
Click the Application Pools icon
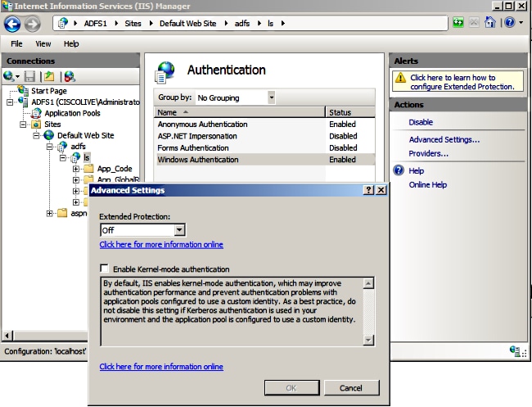click(36, 113)
